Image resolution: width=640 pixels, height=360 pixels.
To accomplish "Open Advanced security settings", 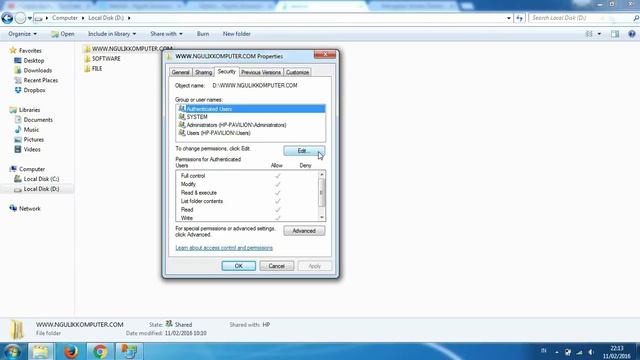I will [304, 231].
